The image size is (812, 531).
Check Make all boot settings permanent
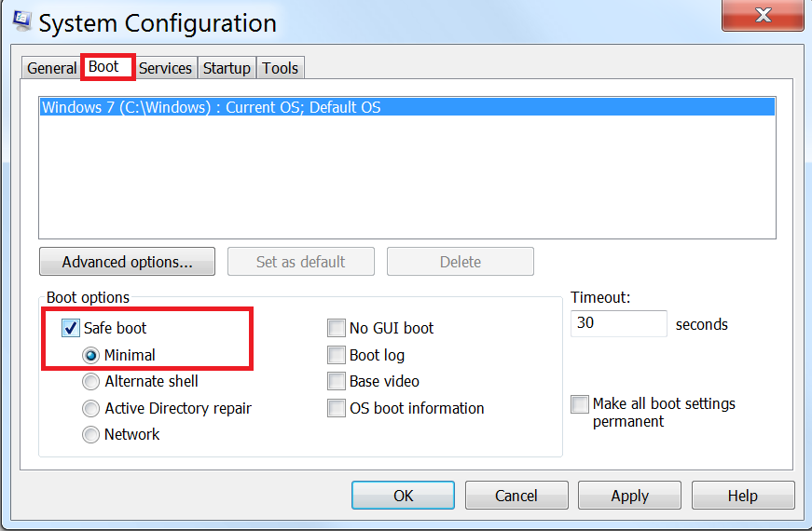coord(580,403)
